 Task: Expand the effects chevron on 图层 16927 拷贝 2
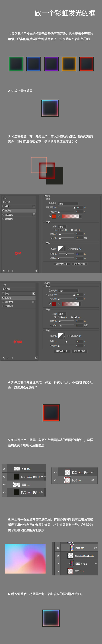pos(45,492)
